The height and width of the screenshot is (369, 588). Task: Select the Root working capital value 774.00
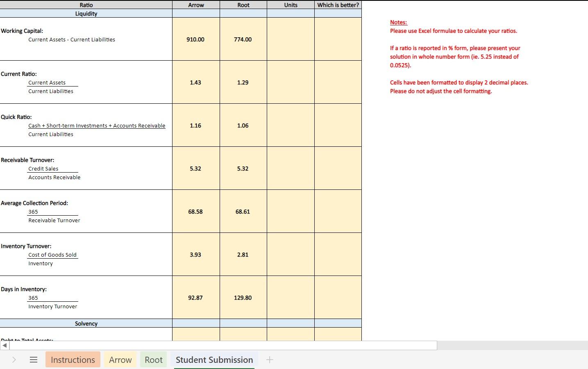click(243, 39)
